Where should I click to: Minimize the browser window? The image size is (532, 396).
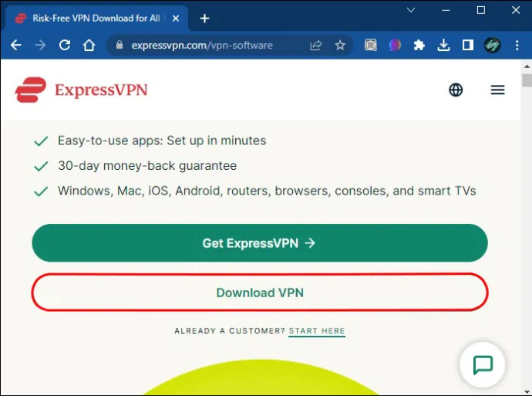(446, 10)
